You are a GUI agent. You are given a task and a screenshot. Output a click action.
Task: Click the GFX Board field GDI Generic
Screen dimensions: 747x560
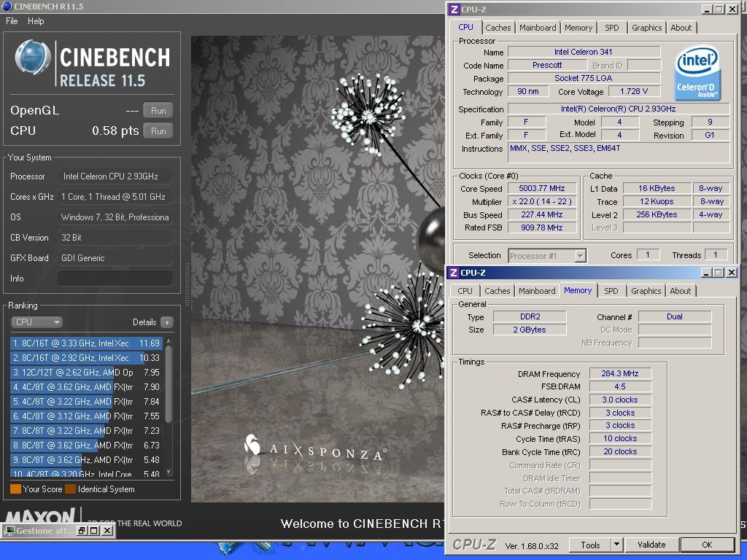click(x=115, y=257)
